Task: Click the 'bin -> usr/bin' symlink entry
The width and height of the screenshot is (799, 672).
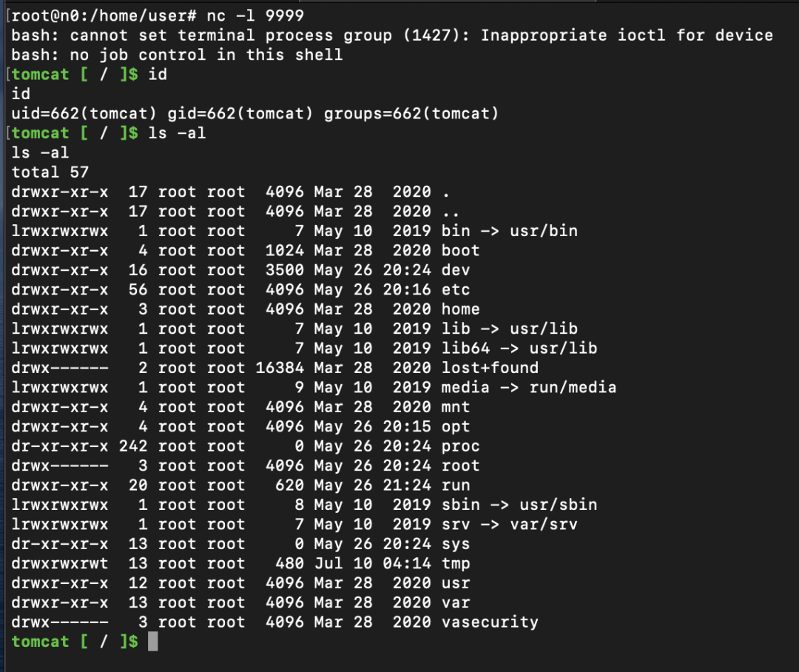Action: click(510, 231)
